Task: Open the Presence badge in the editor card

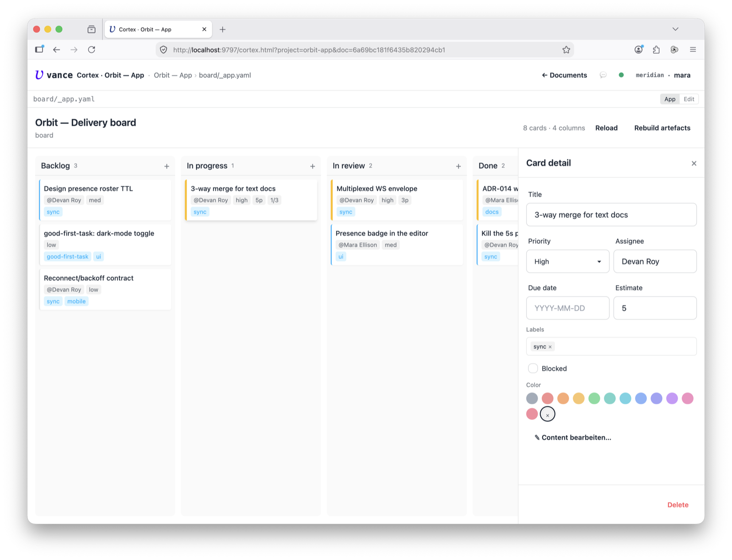Action: coord(397,245)
